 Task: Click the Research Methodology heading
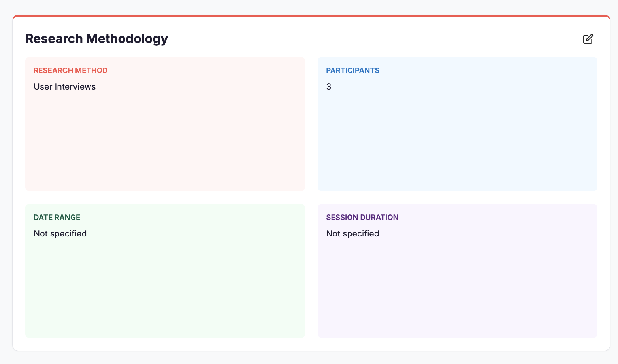[96, 38]
